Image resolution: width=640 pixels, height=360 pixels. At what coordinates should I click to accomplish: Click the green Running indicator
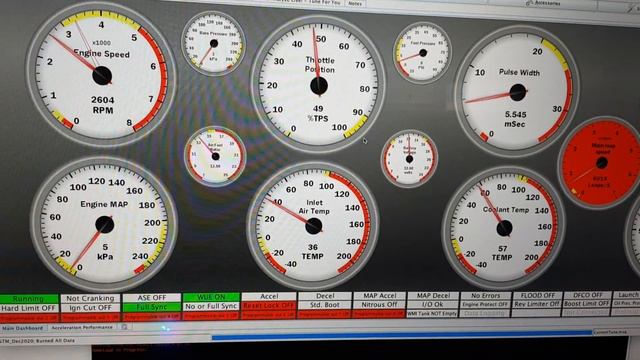tap(29, 299)
